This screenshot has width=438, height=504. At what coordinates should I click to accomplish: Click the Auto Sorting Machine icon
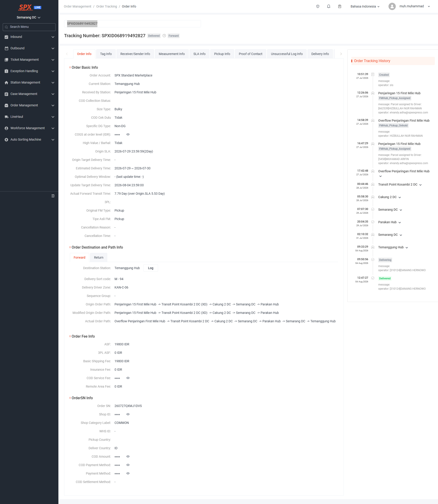6,140
